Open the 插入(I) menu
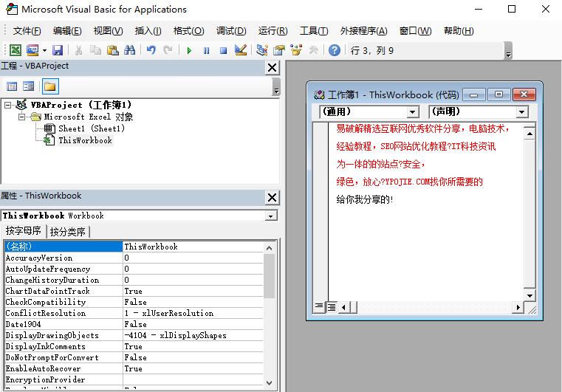This screenshot has height=392, width=562. 148,31
